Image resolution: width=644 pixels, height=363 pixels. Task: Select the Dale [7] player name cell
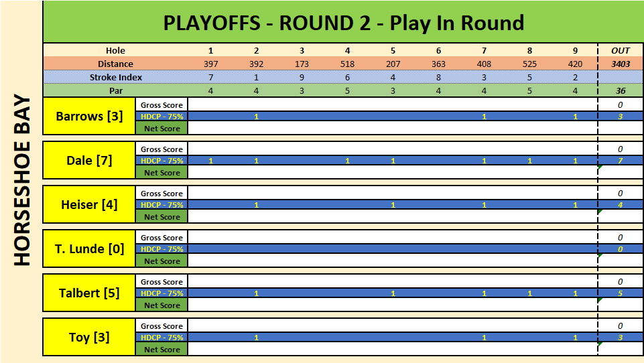tap(89, 160)
